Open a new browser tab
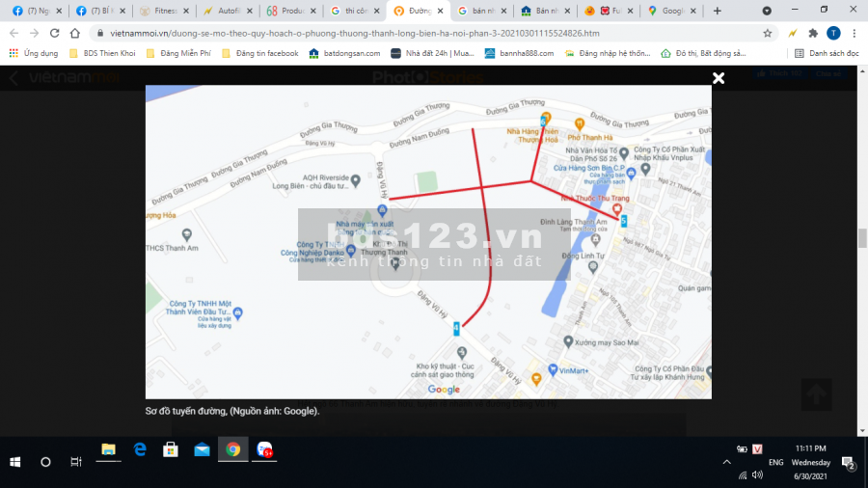Screen dimensions: 868x488 click(x=717, y=11)
